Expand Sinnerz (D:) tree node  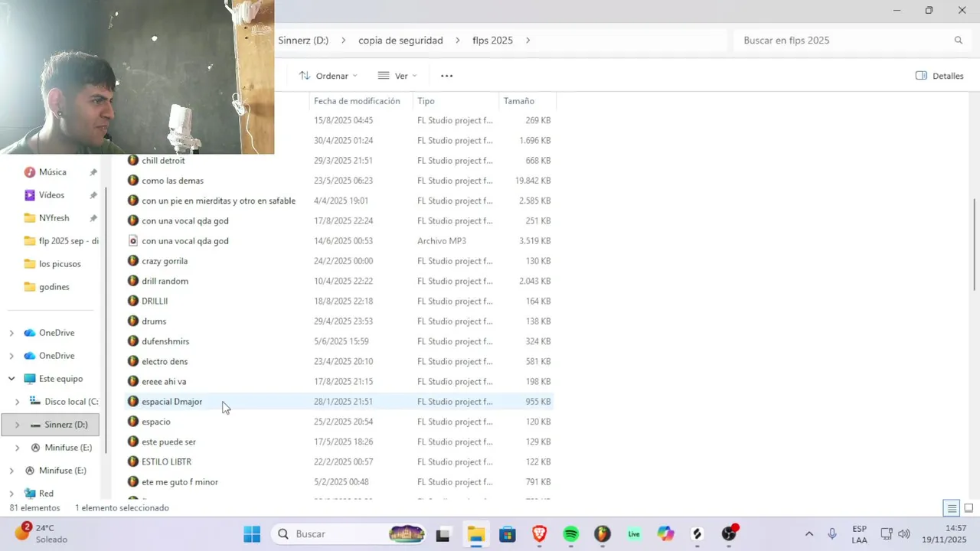[18, 425]
